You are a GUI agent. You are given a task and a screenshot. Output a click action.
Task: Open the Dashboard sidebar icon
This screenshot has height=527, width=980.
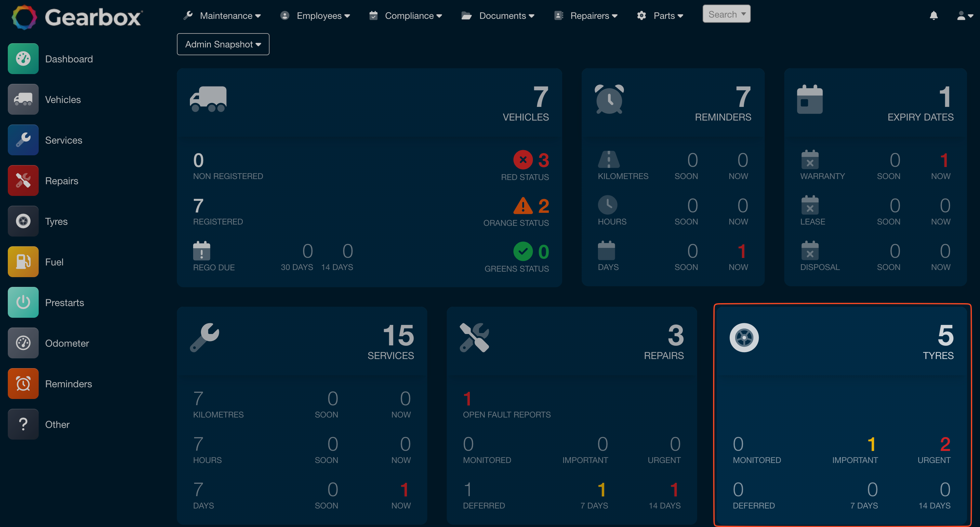tap(23, 58)
